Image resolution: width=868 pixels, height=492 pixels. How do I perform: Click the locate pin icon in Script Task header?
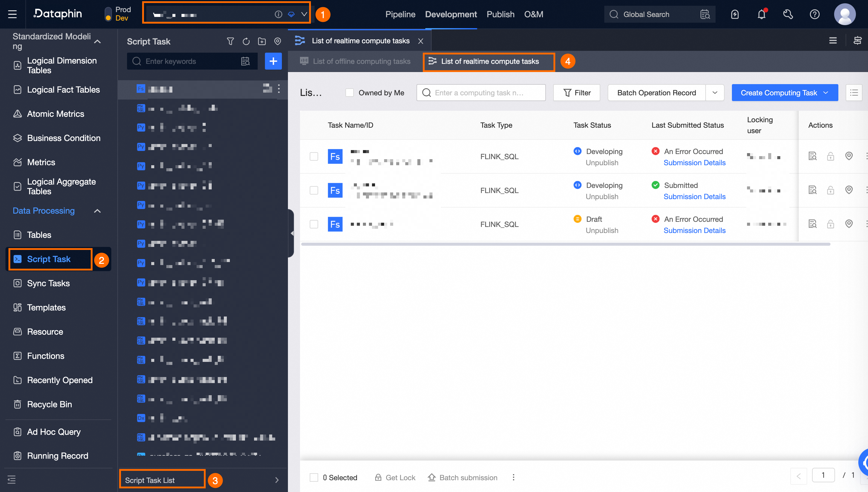click(x=277, y=41)
